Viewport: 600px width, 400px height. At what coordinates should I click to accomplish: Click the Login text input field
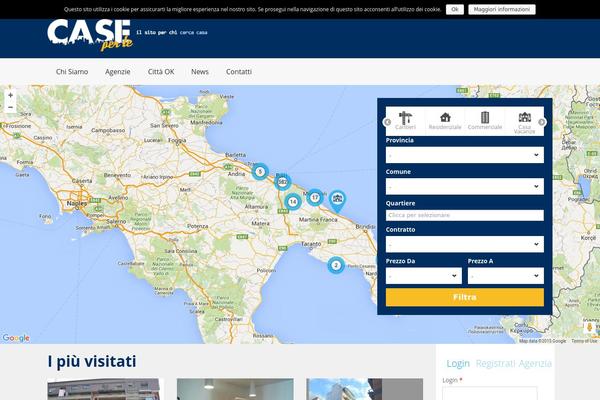(x=489, y=393)
